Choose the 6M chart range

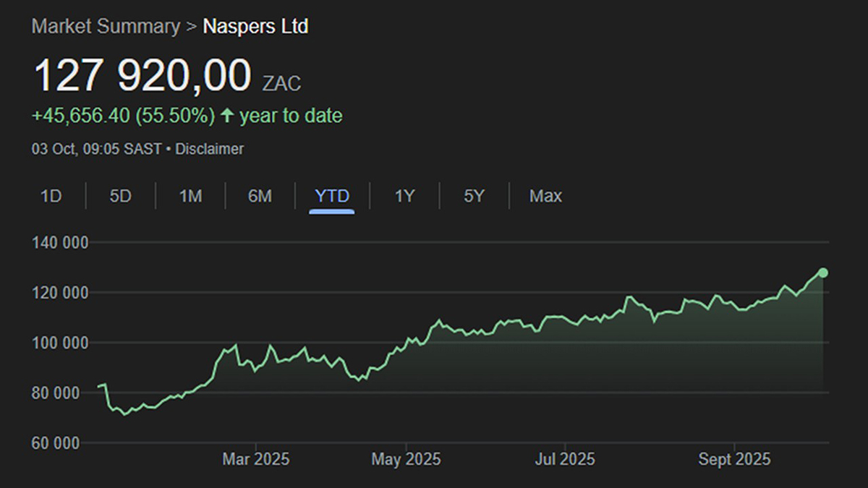click(x=260, y=196)
